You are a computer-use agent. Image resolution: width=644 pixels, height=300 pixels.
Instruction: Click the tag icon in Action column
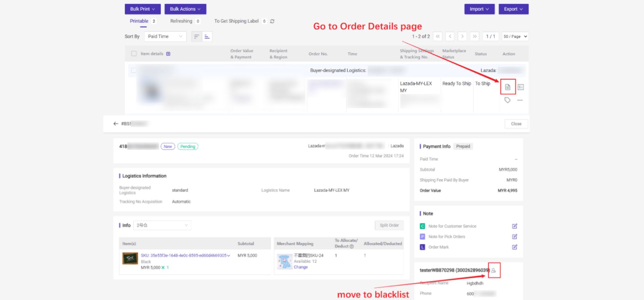click(x=507, y=100)
